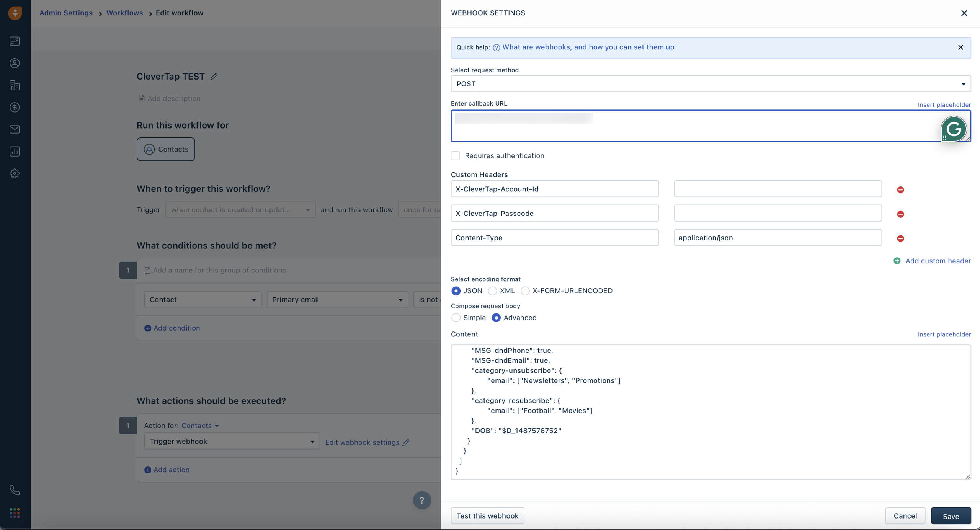
Task: Open the Trigger webhook action dropdown
Action: coord(232,441)
